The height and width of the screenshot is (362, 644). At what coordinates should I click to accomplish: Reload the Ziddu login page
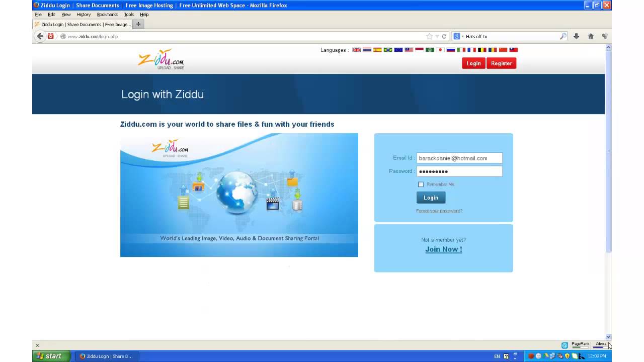[x=444, y=36]
